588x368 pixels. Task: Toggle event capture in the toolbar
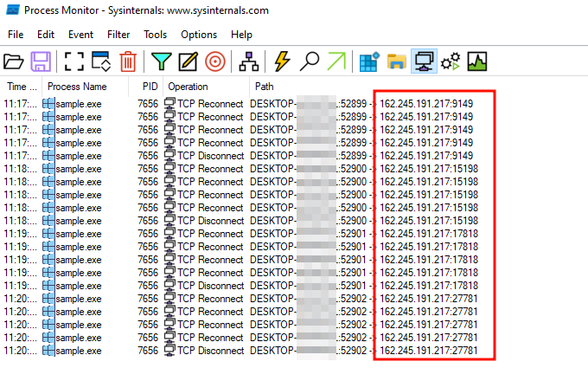tap(73, 61)
